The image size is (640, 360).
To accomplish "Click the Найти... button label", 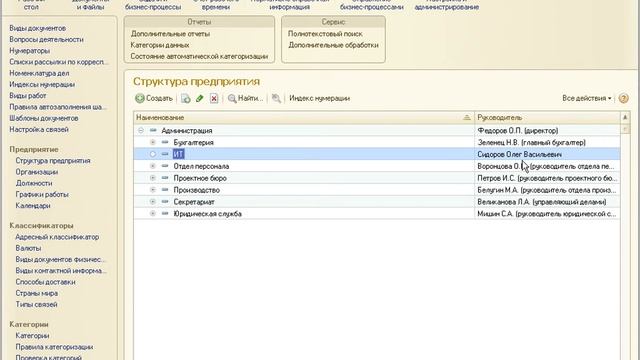I will (x=250, y=98).
